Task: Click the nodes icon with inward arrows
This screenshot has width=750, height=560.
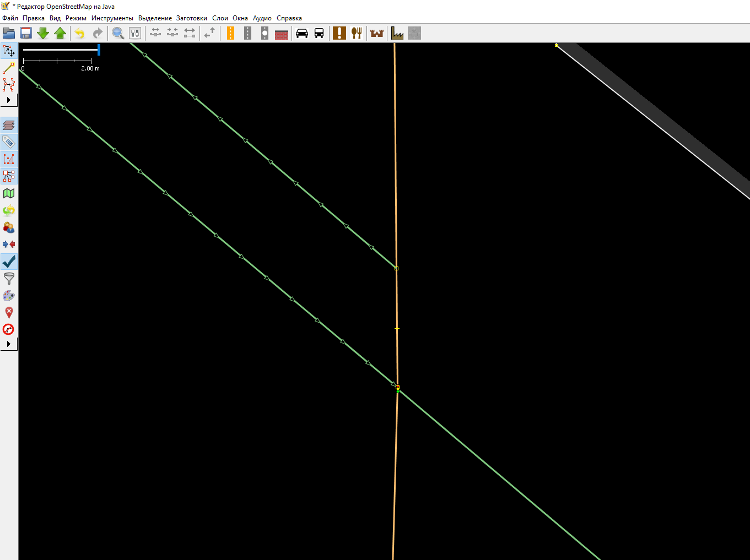Action: tap(172, 33)
